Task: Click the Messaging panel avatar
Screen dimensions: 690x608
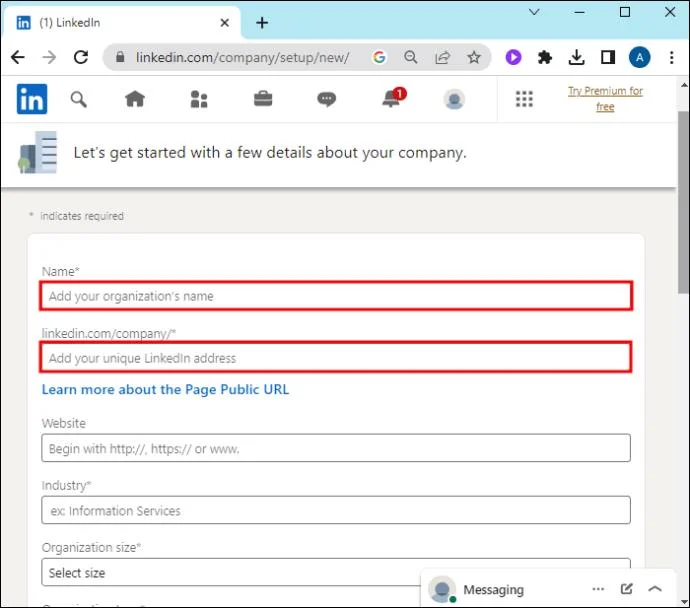Action: [442, 589]
